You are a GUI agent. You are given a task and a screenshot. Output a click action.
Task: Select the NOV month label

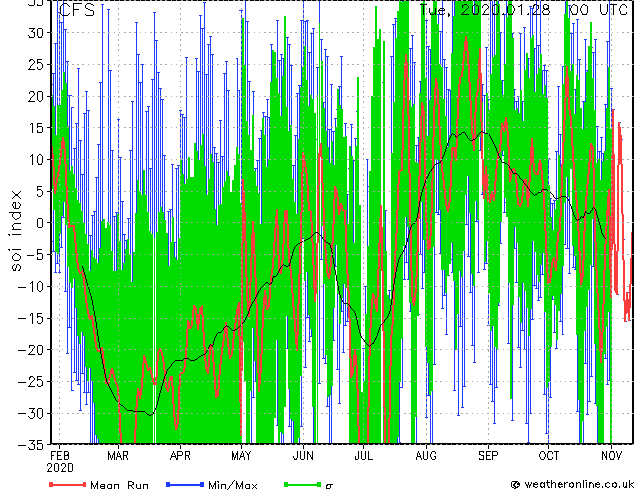tap(611, 456)
